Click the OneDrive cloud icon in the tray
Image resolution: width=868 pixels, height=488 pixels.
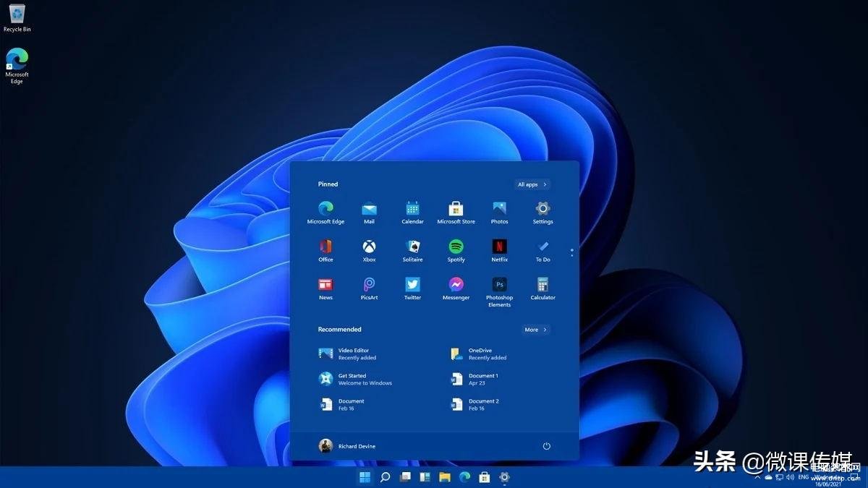(x=768, y=477)
